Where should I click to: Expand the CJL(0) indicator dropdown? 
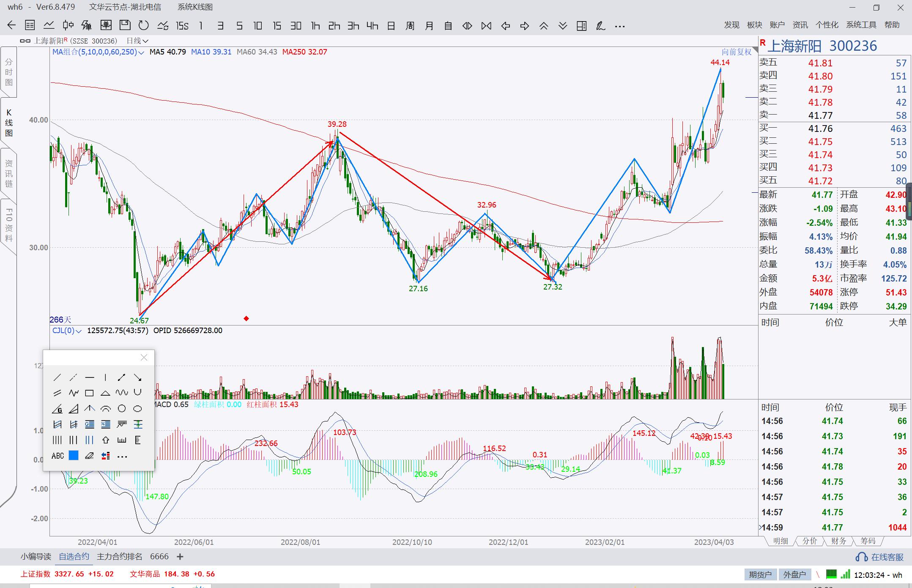pyautogui.click(x=78, y=331)
